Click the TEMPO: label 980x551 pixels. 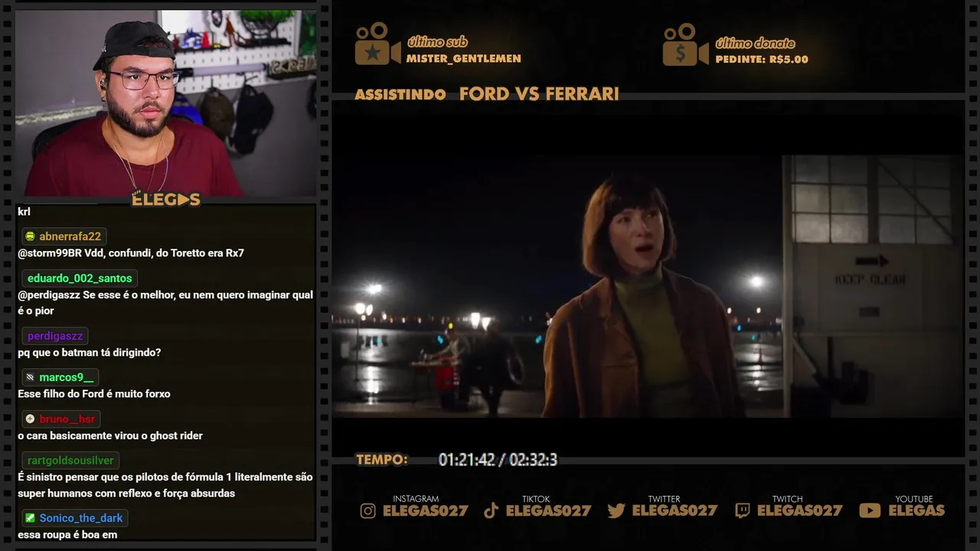pos(382,460)
